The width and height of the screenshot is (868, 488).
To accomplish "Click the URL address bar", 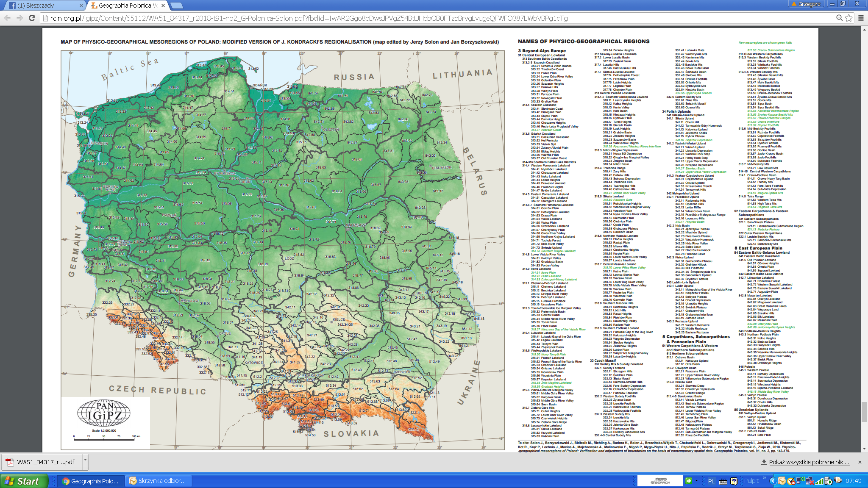I will tap(424, 18).
